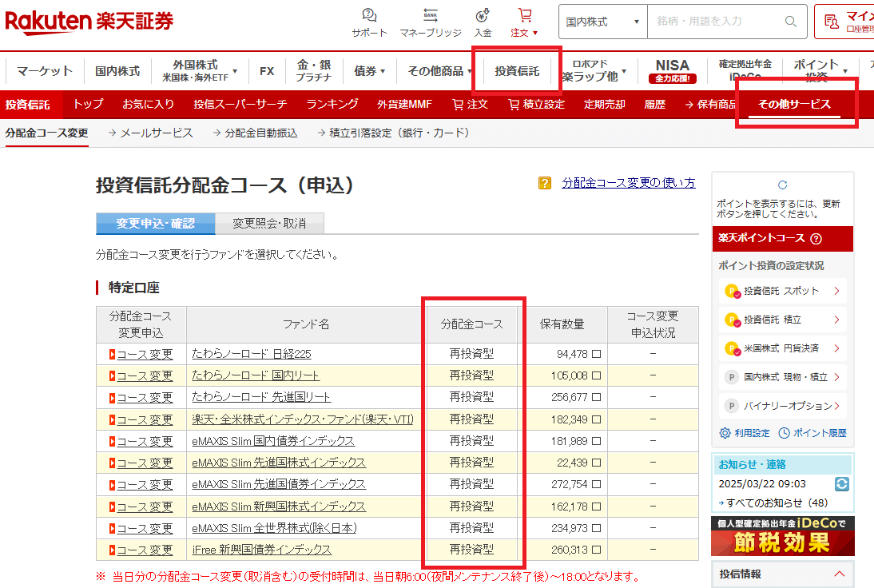Open 利用設定 gear icon
The height and width of the screenshot is (588, 874).
pyautogui.click(x=725, y=433)
